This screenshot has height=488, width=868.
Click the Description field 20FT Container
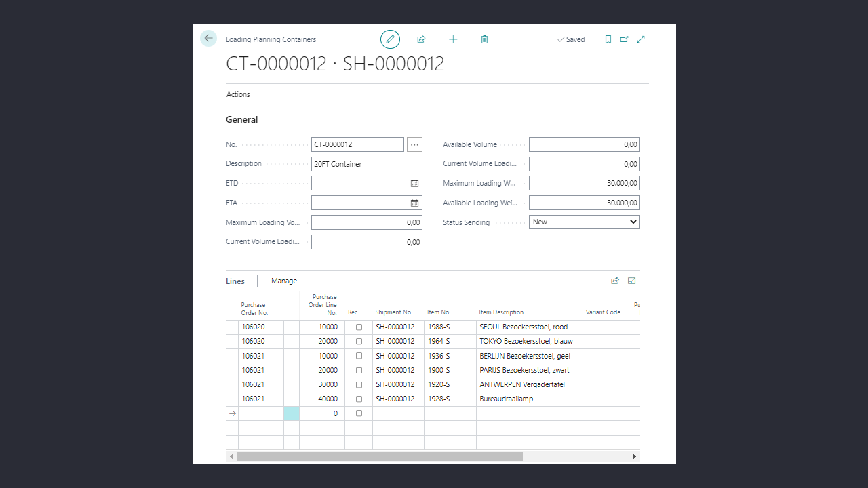(x=366, y=164)
